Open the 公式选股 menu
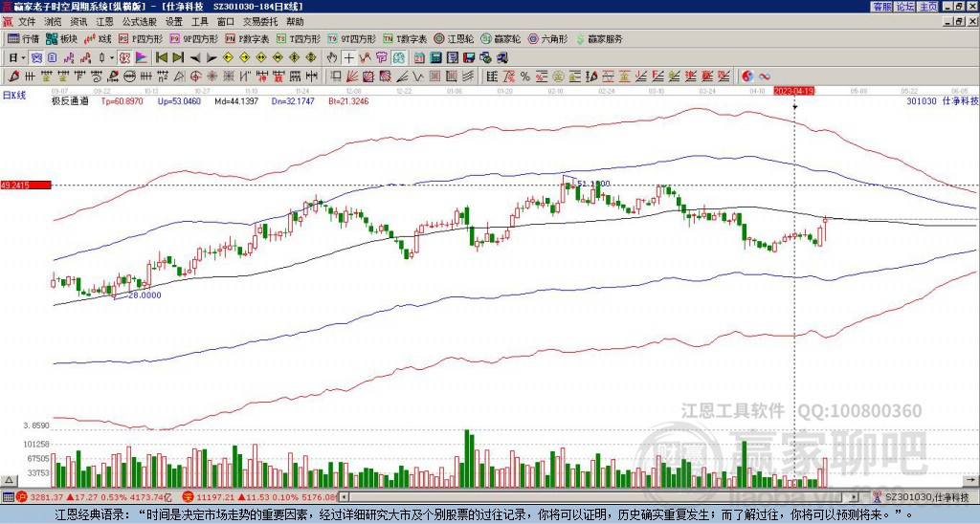 [x=140, y=22]
